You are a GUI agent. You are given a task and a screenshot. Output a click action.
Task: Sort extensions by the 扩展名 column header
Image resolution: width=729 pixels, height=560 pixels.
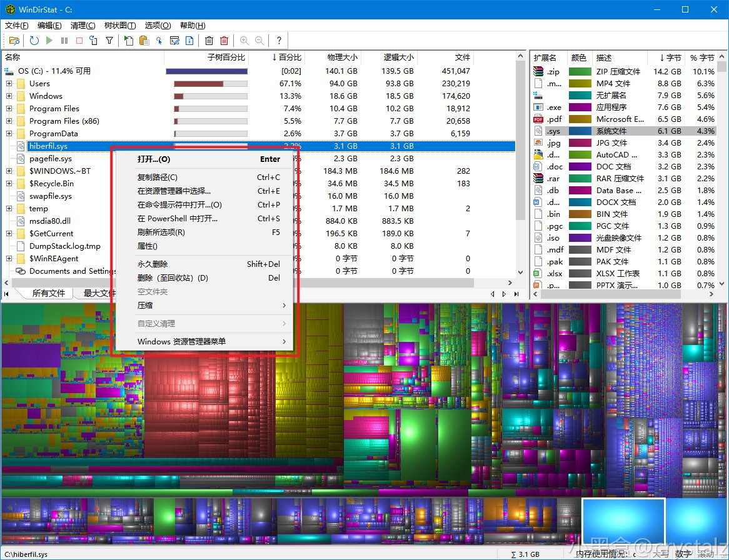click(x=548, y=57)
